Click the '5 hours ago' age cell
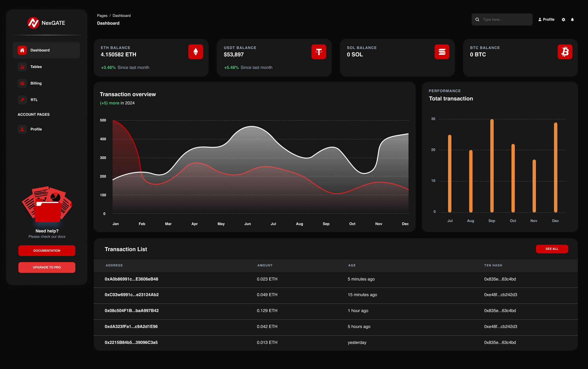The height and width of the screenshot is (369, 588). point(359,326)
